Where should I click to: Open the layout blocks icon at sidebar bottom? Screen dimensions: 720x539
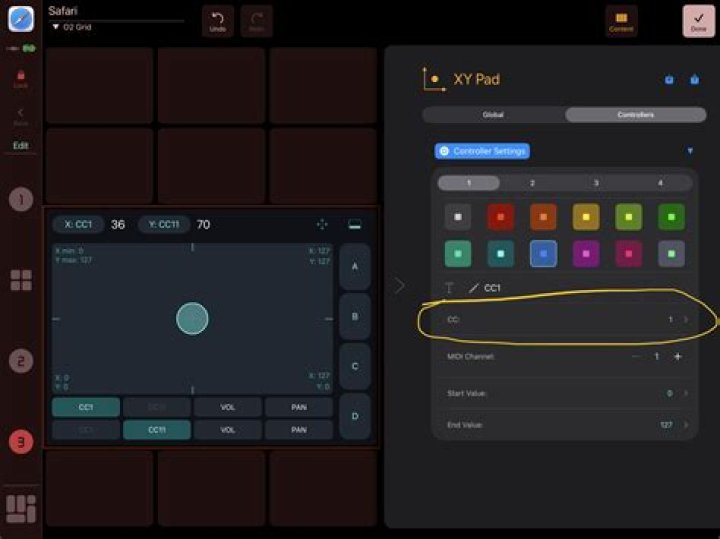[21, 509]
